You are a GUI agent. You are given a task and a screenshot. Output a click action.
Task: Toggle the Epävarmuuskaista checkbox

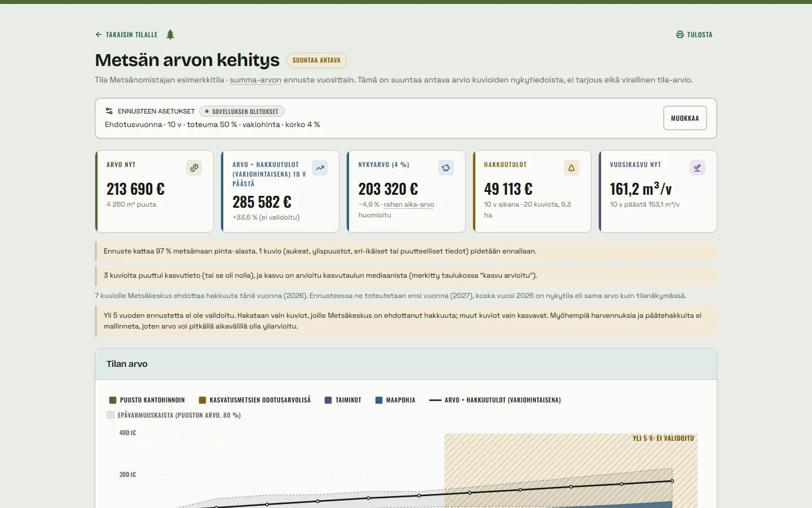(111, 415)
